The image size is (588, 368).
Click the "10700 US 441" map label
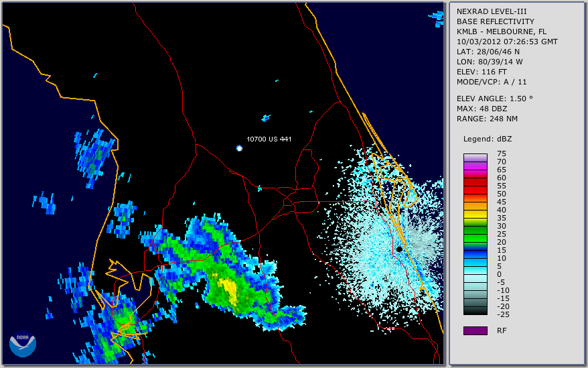269,139
